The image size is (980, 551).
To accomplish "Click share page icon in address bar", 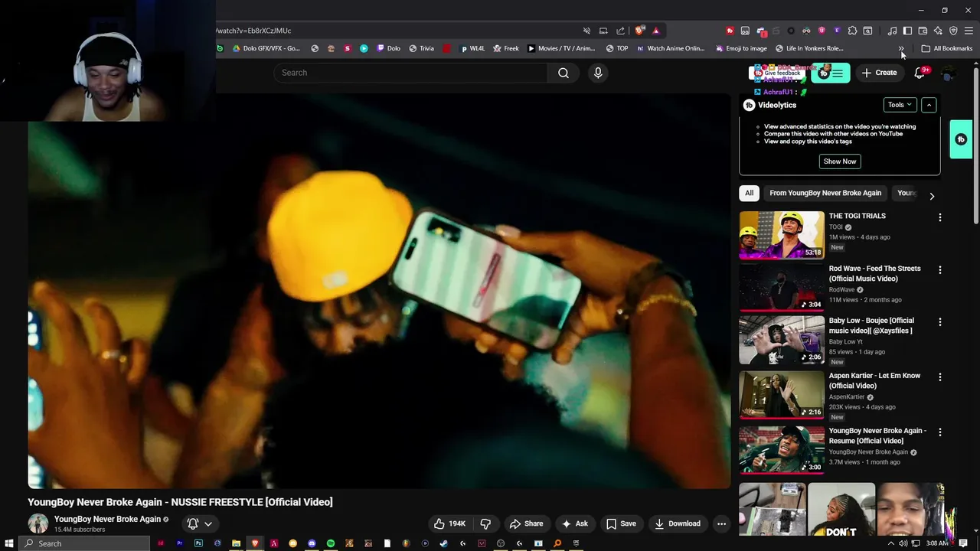I will [x=621, y=31].
